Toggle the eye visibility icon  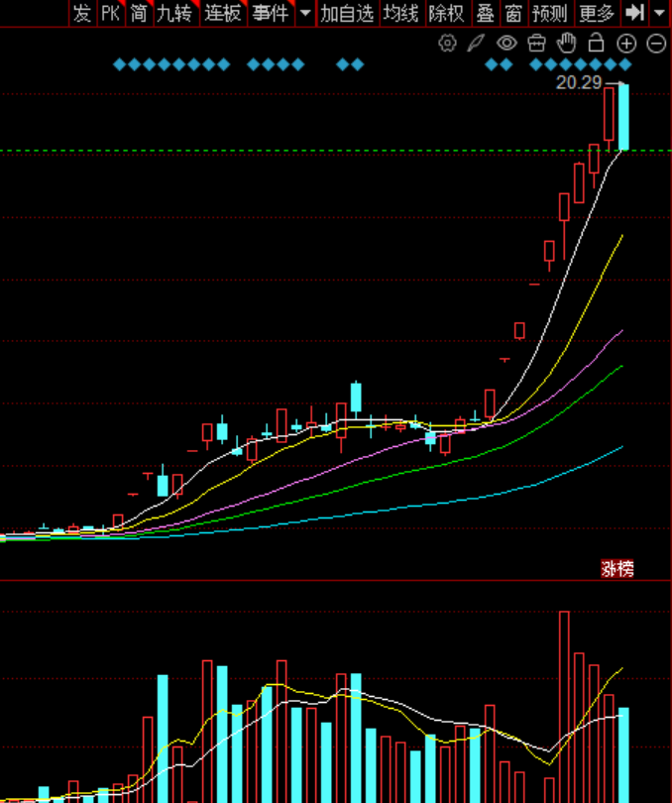506,43
